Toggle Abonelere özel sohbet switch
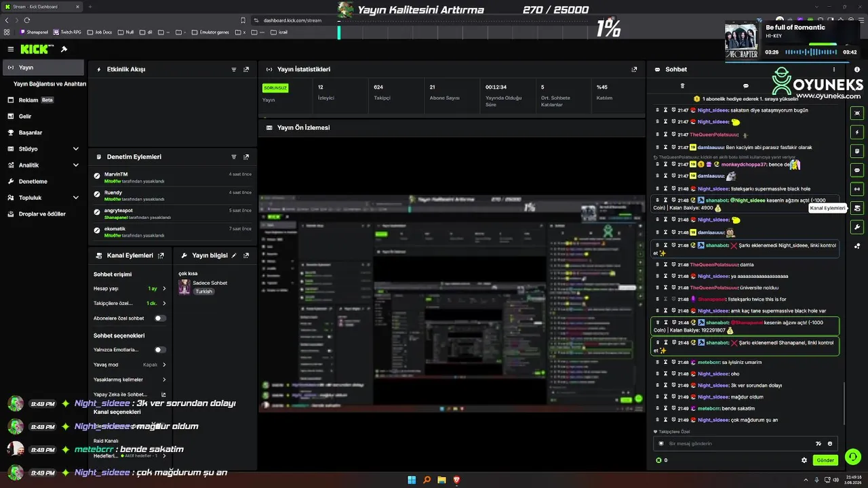868x488 pixels. pyautogui.click(x=160, y=318)
